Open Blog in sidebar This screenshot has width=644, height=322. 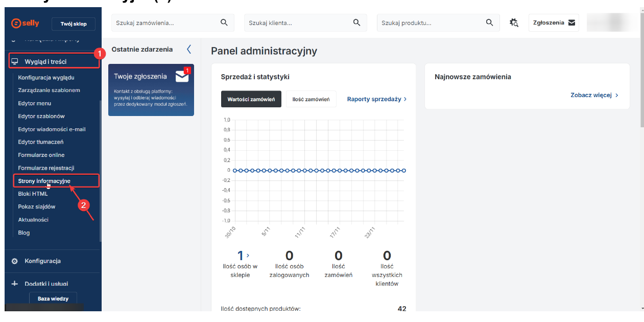(x=24, y=233)
